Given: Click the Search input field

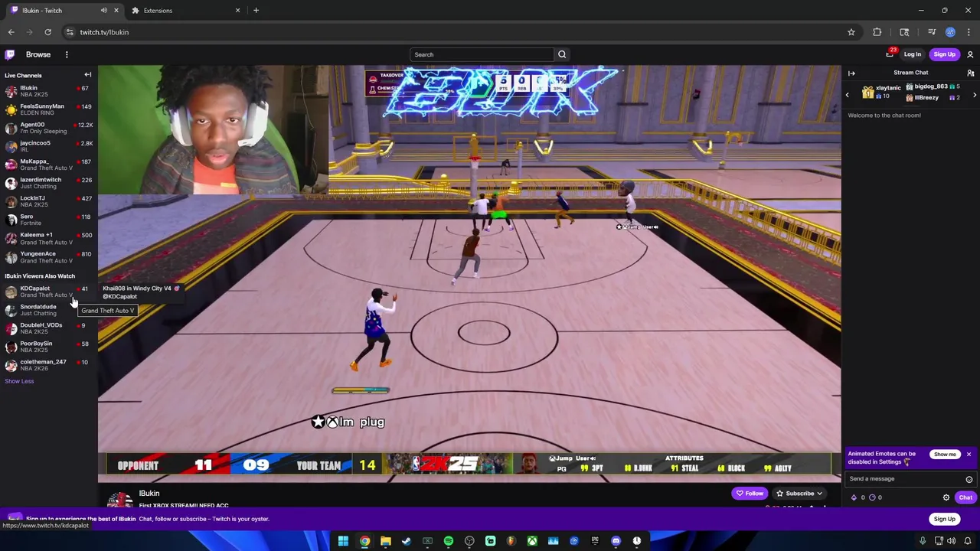Looking at the screenshot, I should [x=482, y=54].
